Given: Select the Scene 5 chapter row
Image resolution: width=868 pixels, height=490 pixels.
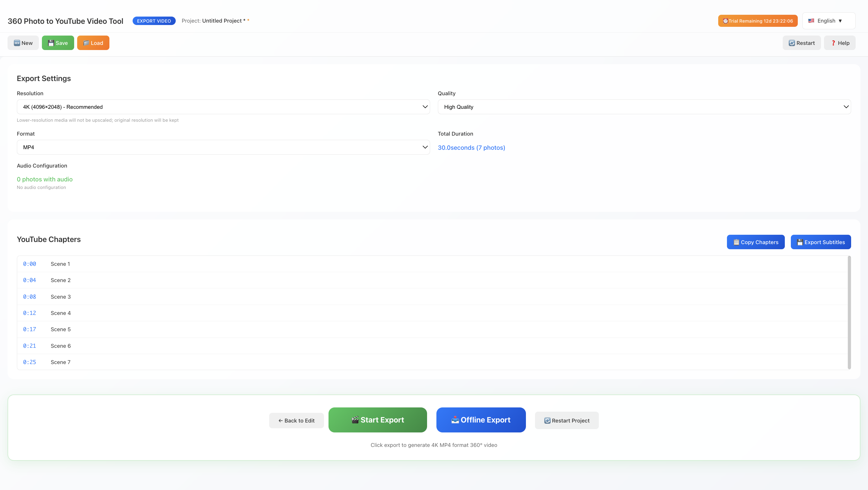Looking at the screenshot, I should pyautogui.click(x=61, y=329).
